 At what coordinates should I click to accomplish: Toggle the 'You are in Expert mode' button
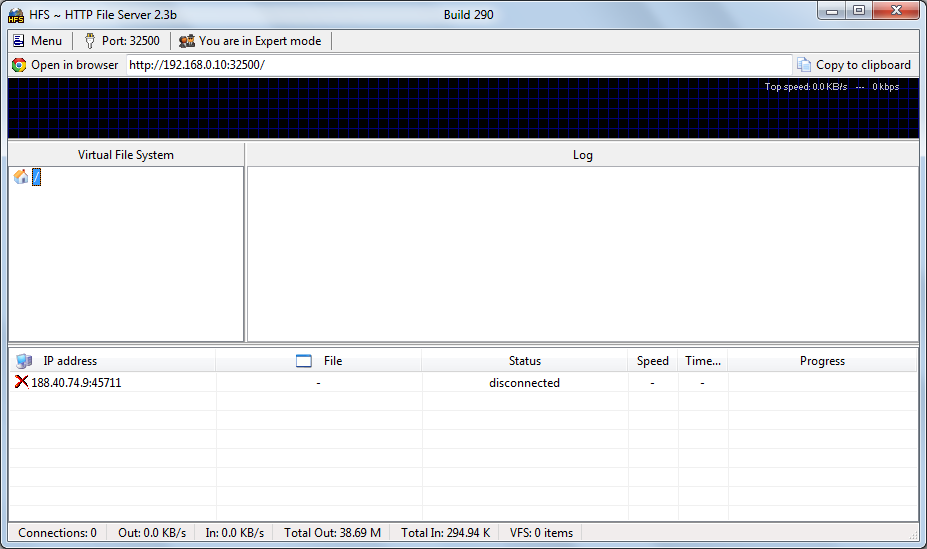251,41
